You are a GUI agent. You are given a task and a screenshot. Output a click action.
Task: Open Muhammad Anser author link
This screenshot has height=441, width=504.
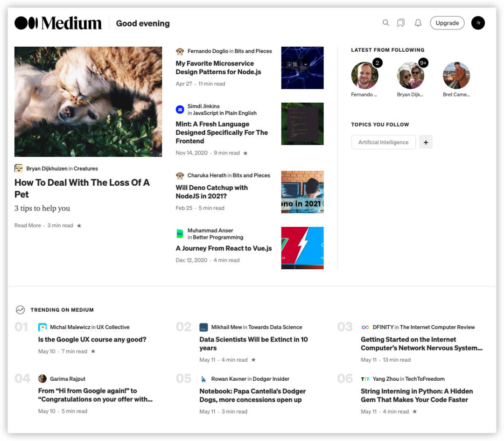[210, 231]
